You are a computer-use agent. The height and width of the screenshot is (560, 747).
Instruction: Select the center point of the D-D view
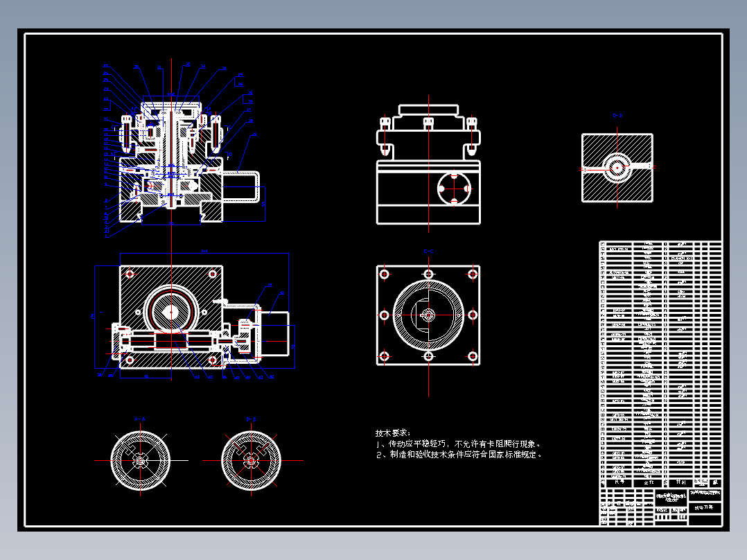pos(617,168)
